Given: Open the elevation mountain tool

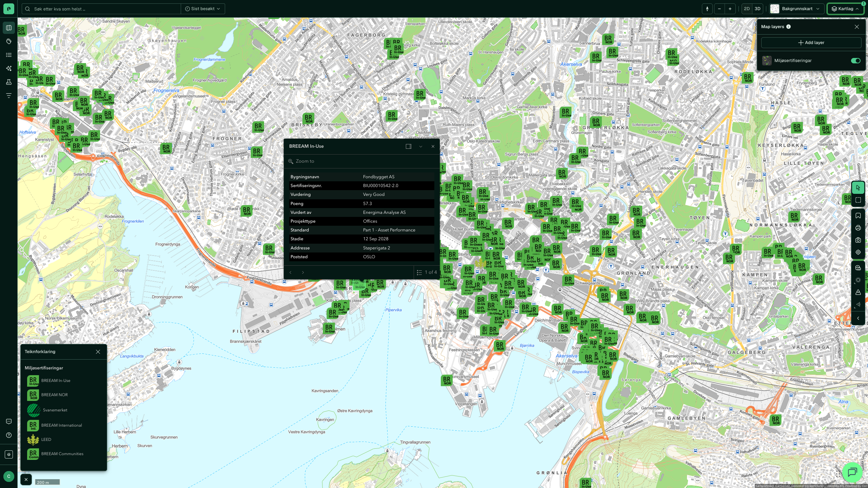Looking at the screenshot, I should coord(858,292).
